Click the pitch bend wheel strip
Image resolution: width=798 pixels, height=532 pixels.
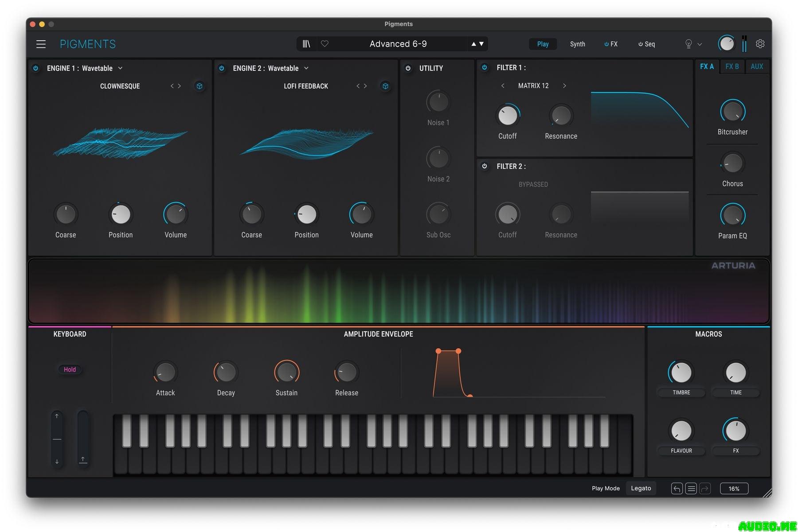coord(57,439)
